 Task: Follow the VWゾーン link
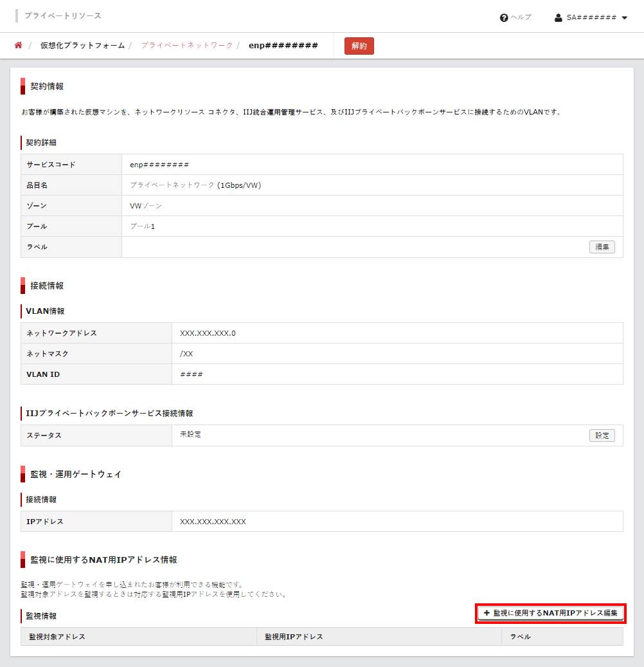146,206
